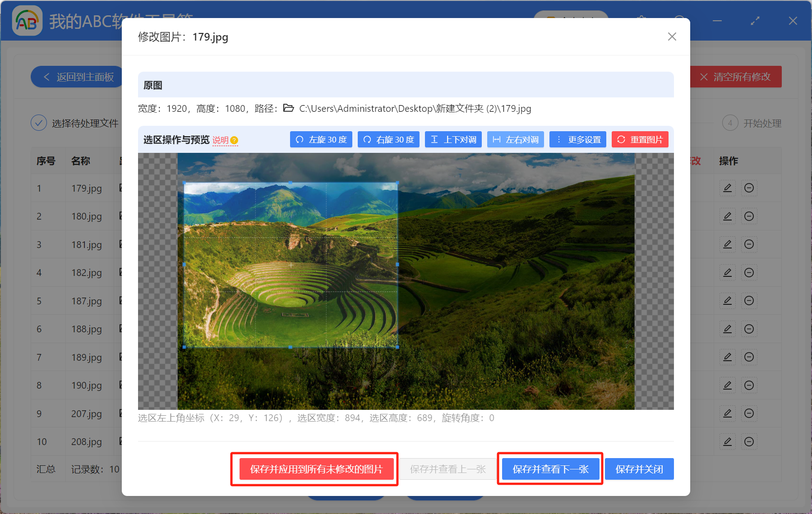
Task: Select the crop selection center crosshair
Action: [291, 265]
